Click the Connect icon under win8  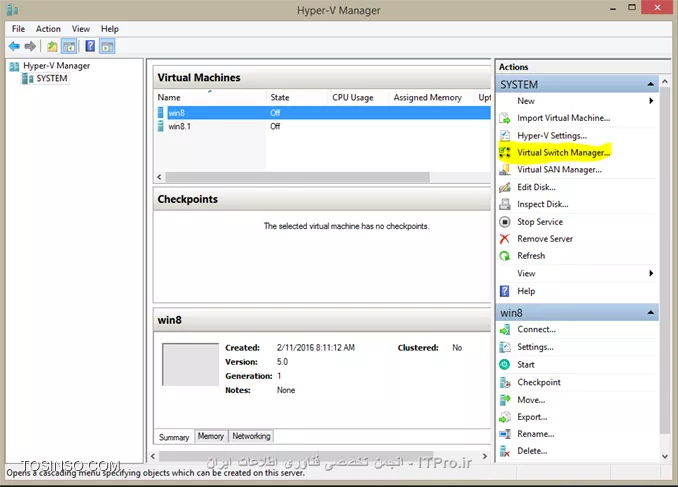505,330
